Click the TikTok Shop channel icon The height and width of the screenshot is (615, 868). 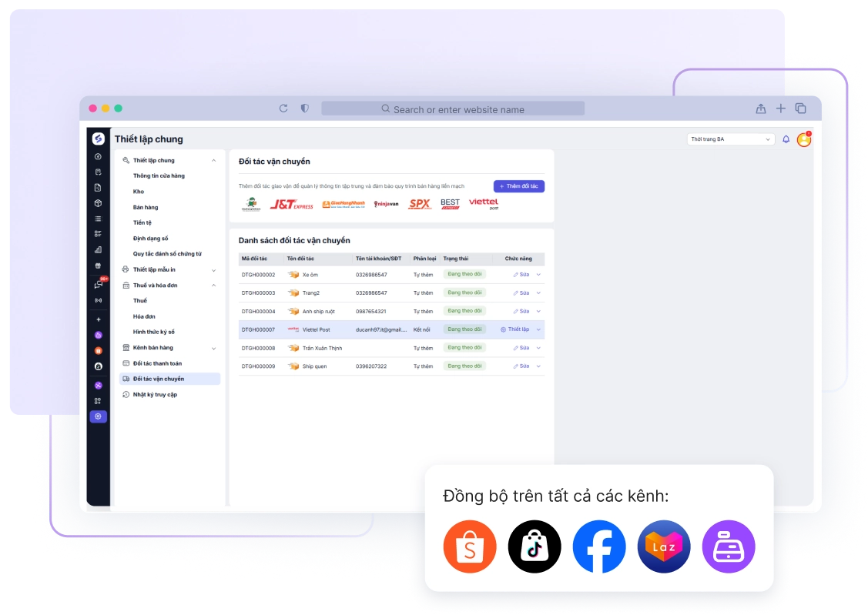point(535,546)
